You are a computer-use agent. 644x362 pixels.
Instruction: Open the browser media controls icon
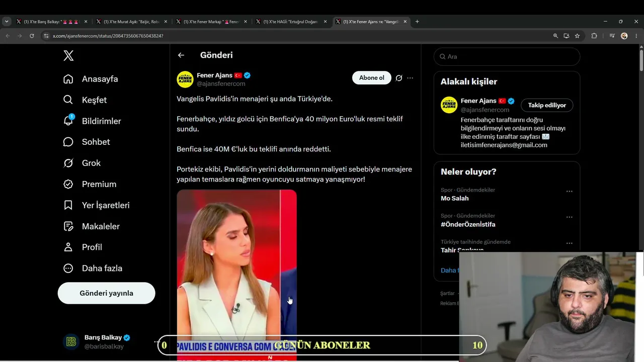tap(612, 36)
